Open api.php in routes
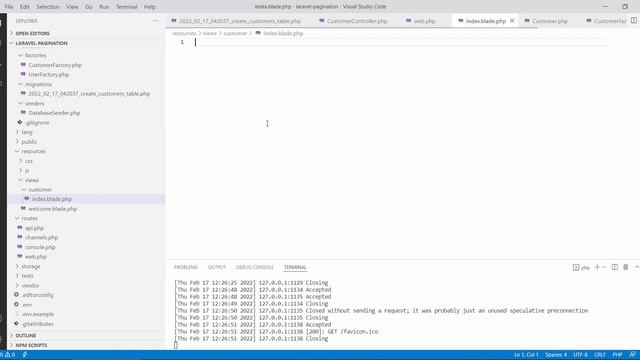The height and width of the screenshot is (360, 640). click(34, 228)
